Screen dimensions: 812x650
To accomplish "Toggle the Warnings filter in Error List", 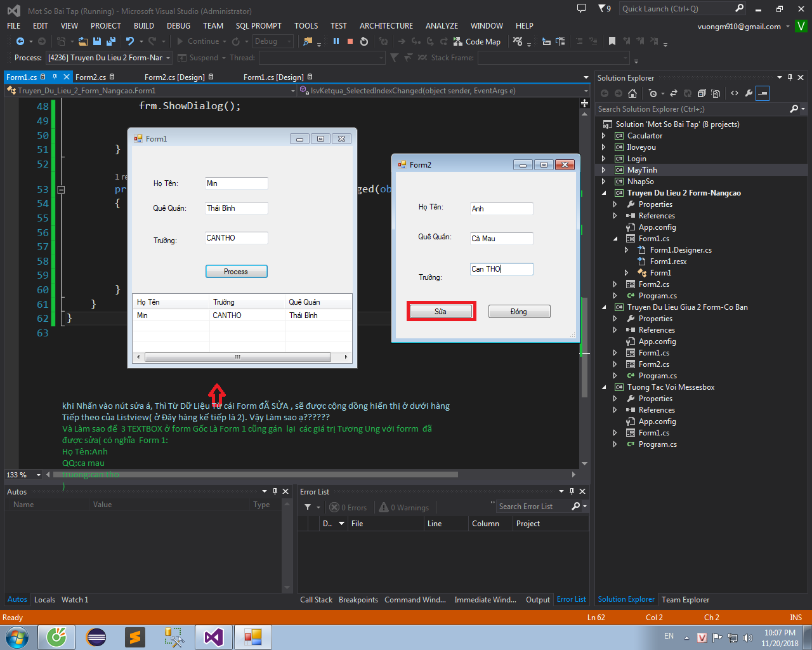I will (405, 507).
